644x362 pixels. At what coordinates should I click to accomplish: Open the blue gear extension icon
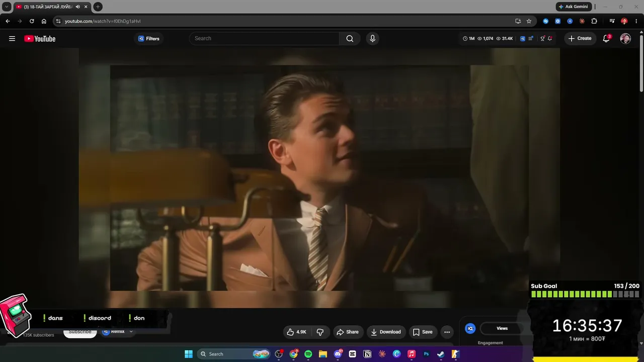557,21
